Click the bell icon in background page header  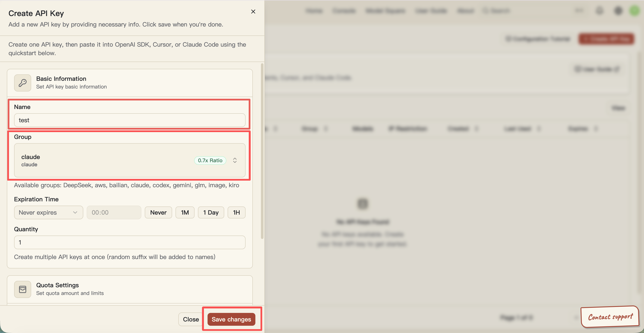click(x=600, y=11)
